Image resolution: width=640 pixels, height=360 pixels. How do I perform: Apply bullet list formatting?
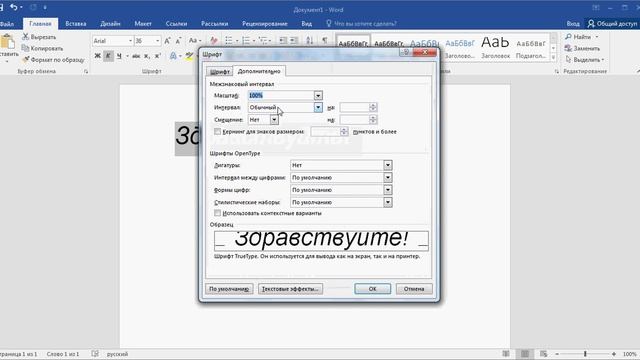[229, 40]
